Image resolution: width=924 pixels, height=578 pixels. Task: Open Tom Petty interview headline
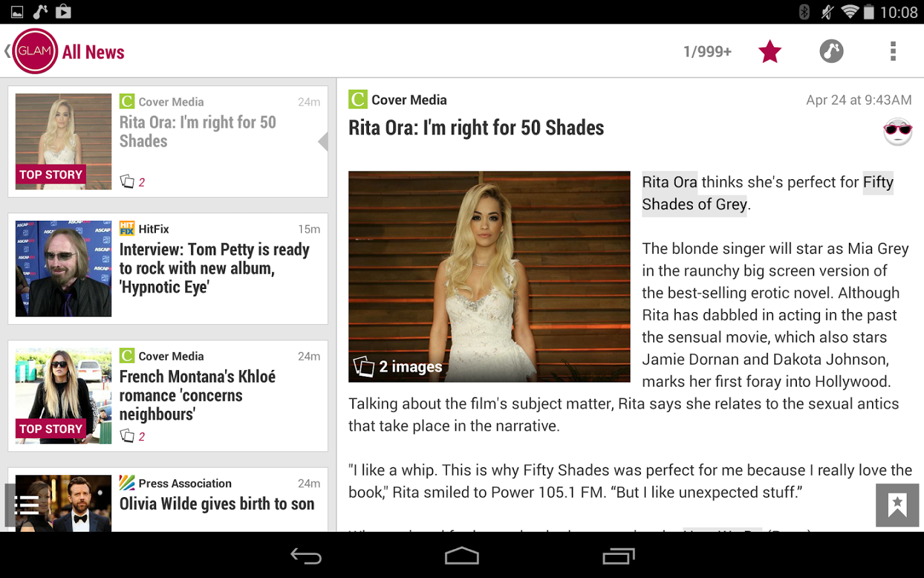click(214, 268)
